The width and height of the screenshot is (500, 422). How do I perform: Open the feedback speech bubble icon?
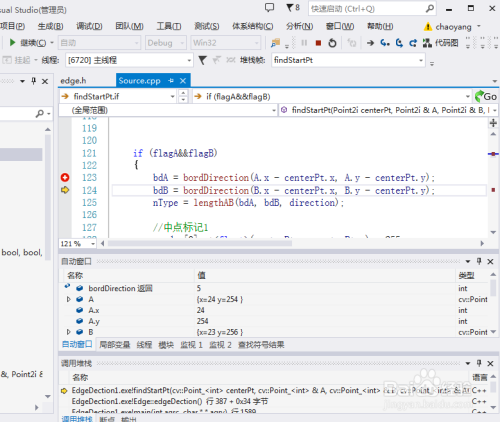tap(269, 8)
